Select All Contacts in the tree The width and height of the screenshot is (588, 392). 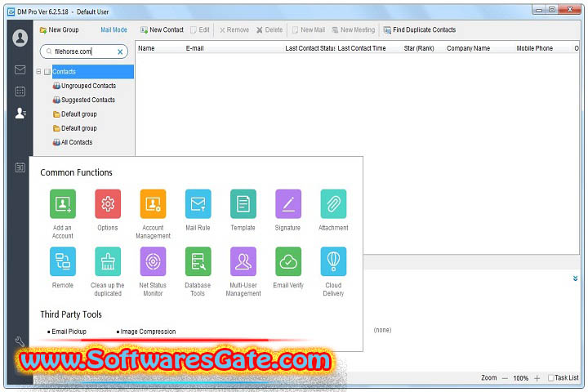click(73, 142)
